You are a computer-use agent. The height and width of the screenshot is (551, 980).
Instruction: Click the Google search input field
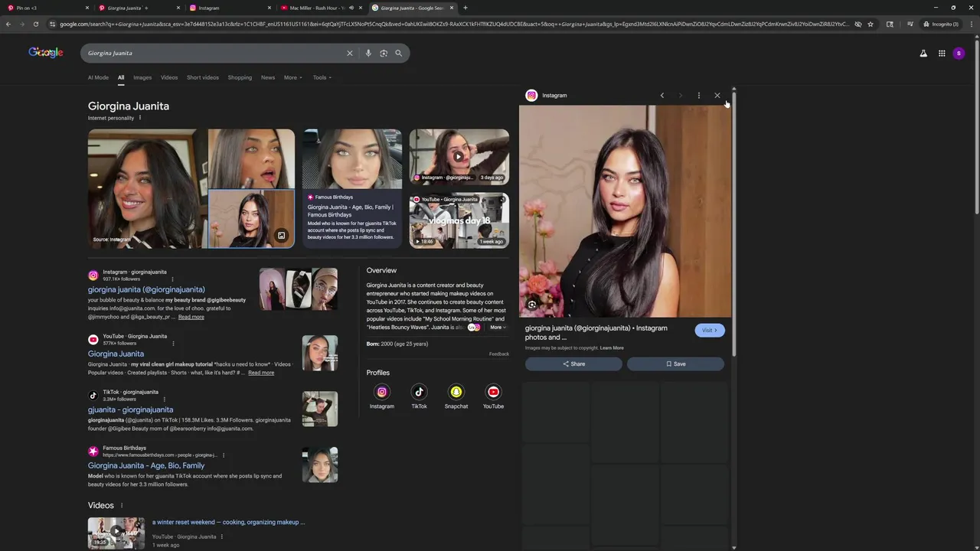coord(214,53)
